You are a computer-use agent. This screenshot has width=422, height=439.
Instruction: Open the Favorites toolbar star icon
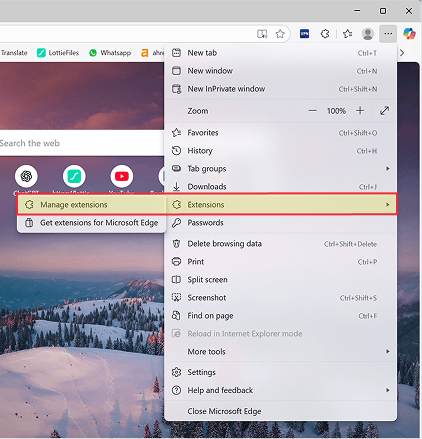click(347, 34)
